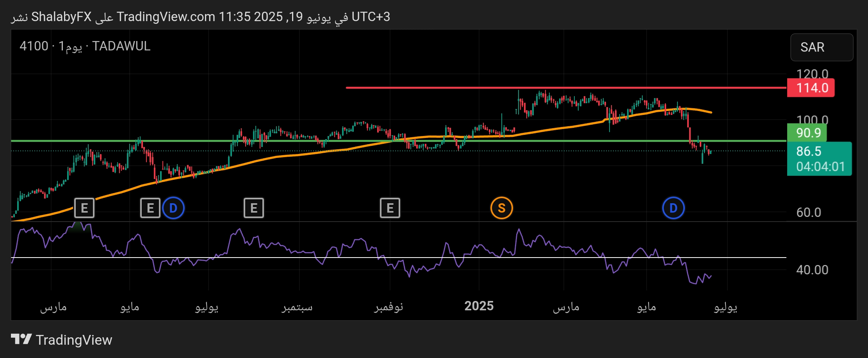The image size is (868, 358).
Task: Click the 40.00 indicator axis label
Action: point(812,270)
